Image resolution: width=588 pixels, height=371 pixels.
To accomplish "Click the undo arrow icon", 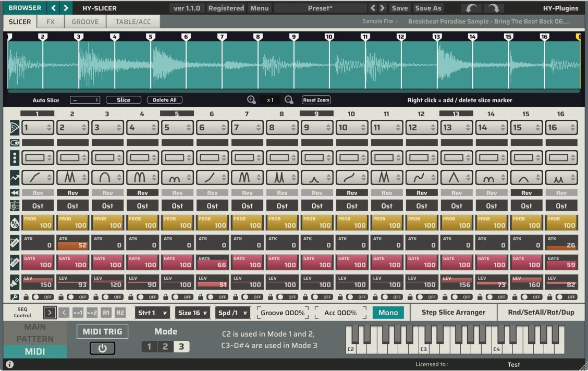I will coord(472,8).
